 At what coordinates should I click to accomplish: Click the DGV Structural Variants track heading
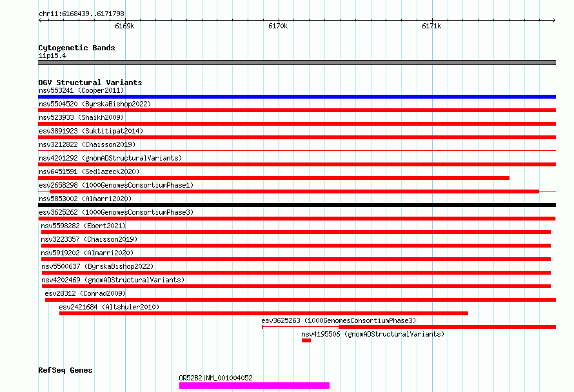(x=90, y=83)
